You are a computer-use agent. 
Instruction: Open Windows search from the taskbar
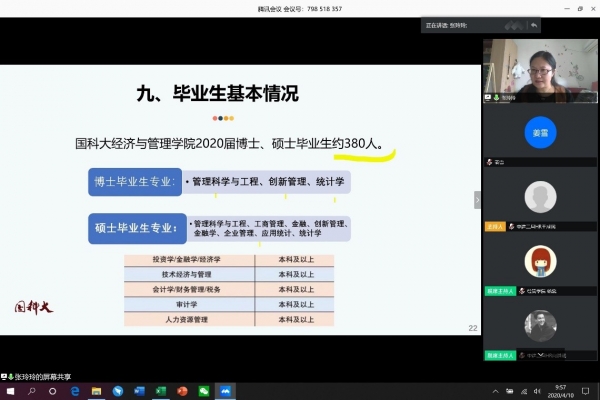[32, 391]
